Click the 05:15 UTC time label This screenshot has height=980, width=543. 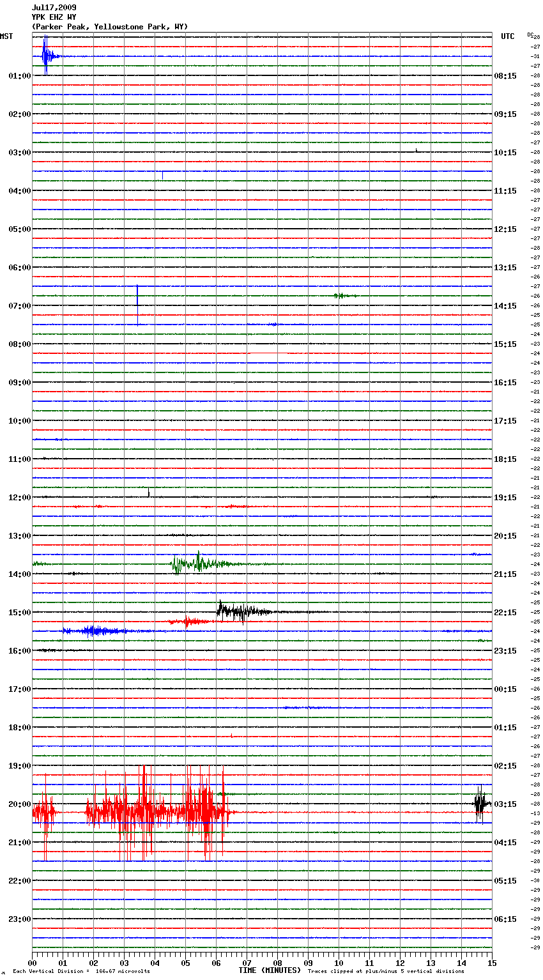click(505, 881)
